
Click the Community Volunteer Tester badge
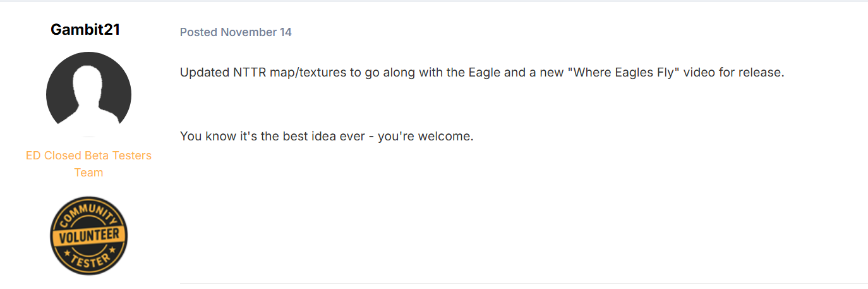(88, 235)
